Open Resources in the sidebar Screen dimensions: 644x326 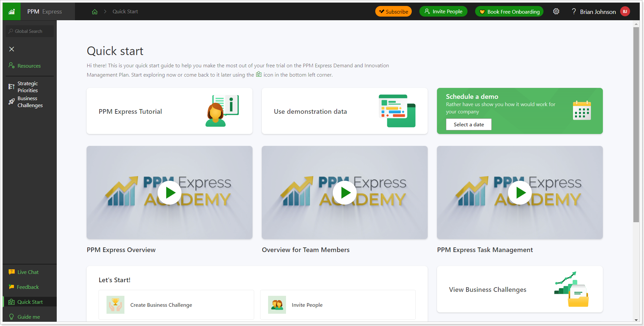coord(30,66)
